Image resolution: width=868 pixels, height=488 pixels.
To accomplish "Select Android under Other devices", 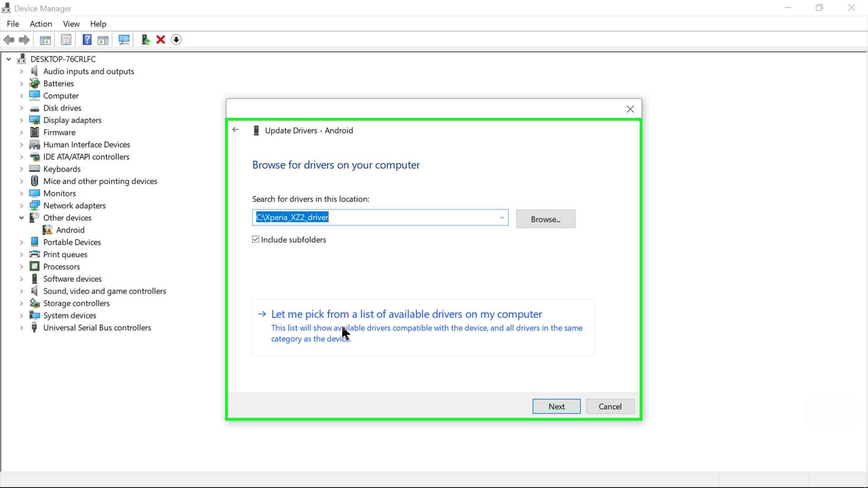I will pos(71,230).
